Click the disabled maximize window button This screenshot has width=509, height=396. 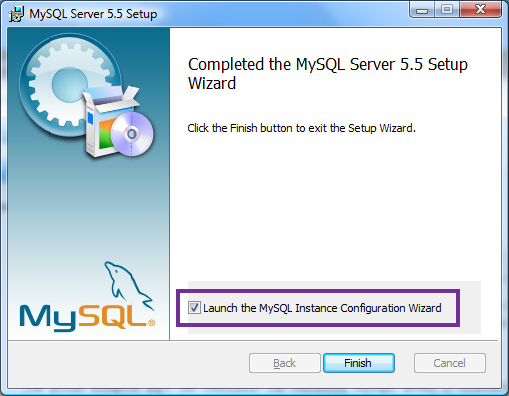point(447,10)
